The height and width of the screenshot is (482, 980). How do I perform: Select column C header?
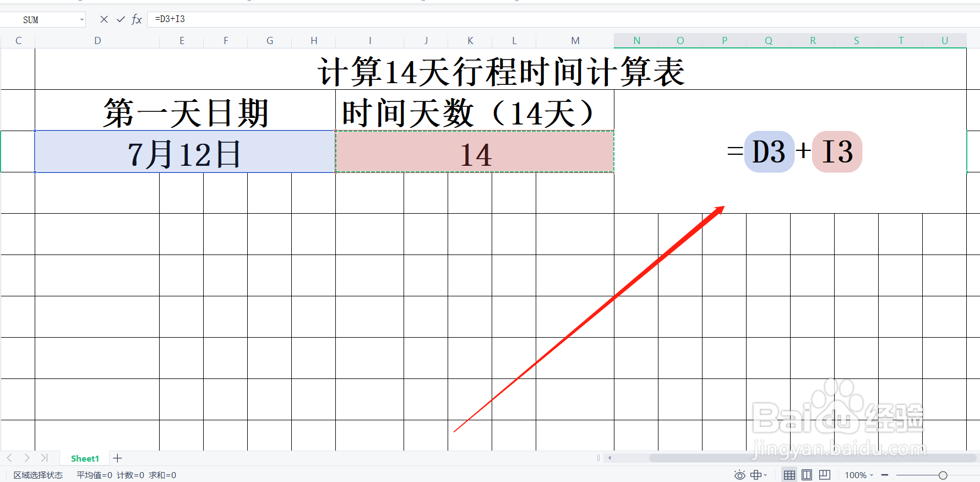pyautogui.click(x=18, y=41)
